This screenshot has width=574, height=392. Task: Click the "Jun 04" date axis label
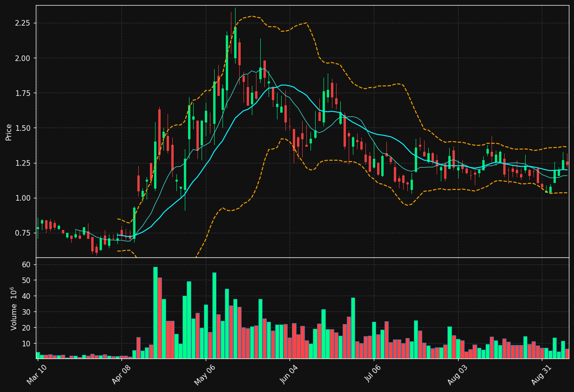point(290,374)
